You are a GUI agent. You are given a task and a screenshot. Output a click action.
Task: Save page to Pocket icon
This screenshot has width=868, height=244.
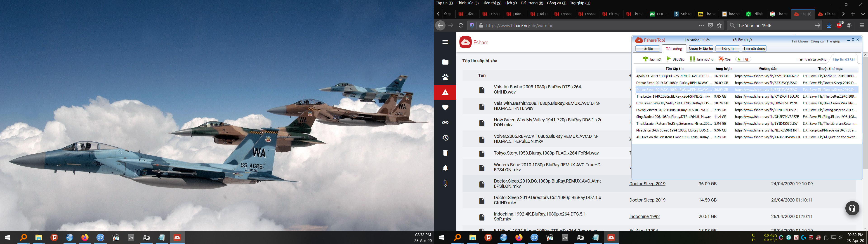pos(710,25)
